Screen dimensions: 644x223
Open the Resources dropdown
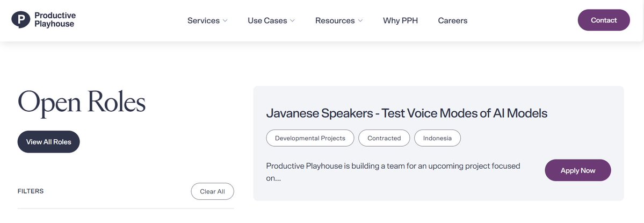pos(339,20)
